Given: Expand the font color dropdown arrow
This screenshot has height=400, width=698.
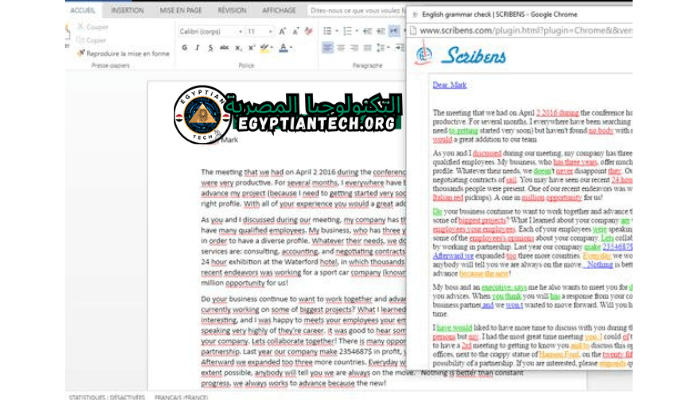Looking at the screenshot, I should (291, 47).
